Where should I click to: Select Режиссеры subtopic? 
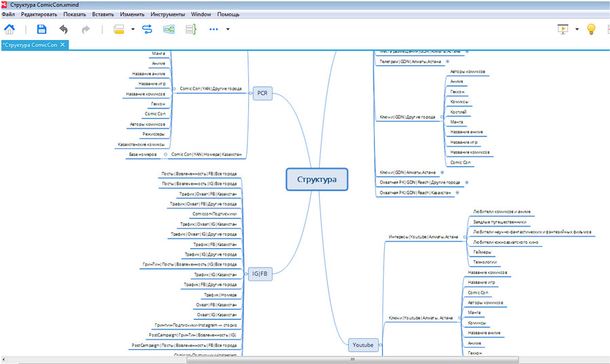[x=153, y=134]
